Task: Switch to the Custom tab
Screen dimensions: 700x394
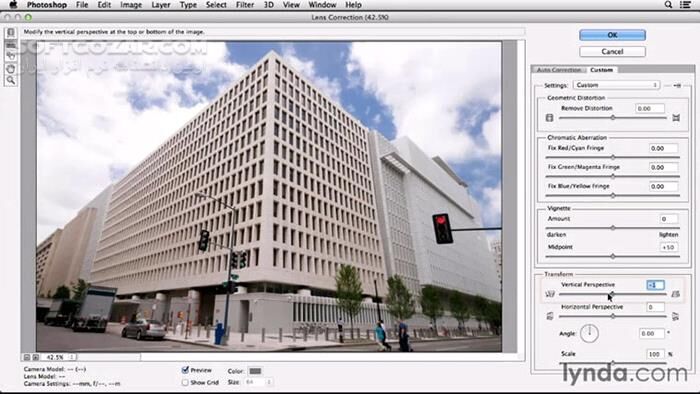Action: point(601,70)
